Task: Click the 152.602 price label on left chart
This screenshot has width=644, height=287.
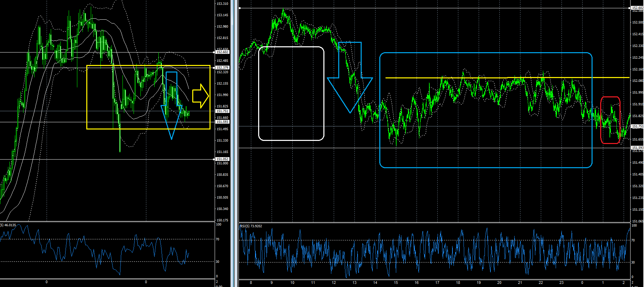Action: coord(222,52)
